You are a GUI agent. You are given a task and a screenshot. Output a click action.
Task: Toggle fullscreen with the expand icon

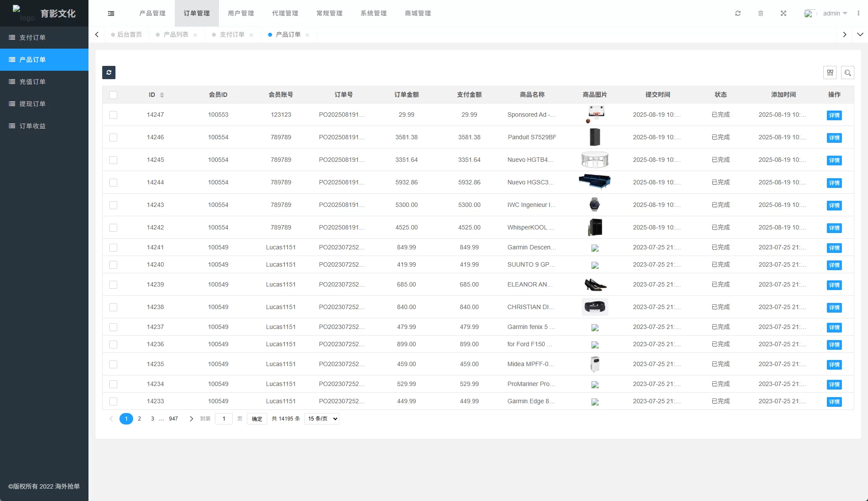(784, 13)
